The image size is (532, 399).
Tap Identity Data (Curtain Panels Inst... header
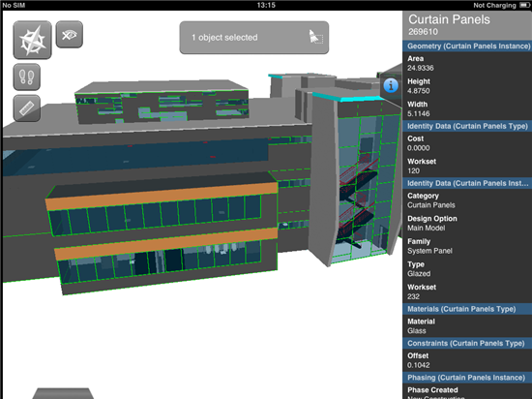467,183
